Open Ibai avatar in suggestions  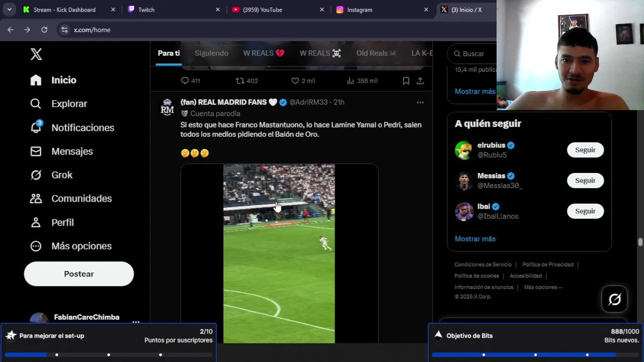coord(464,211)
